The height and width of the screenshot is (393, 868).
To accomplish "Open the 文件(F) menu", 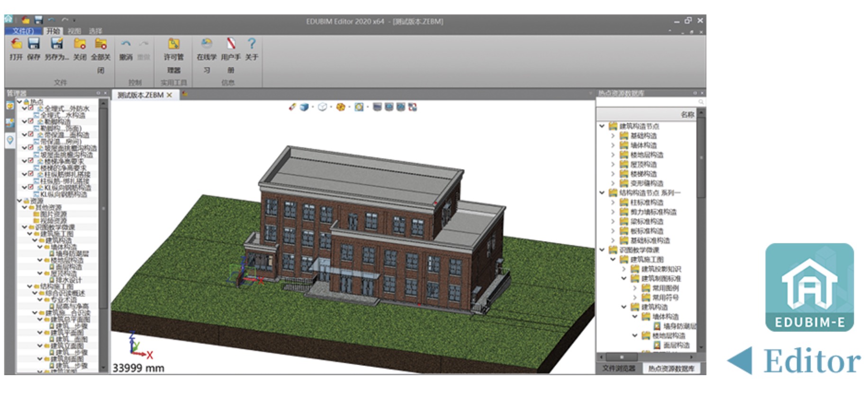I will coord(23,31).
